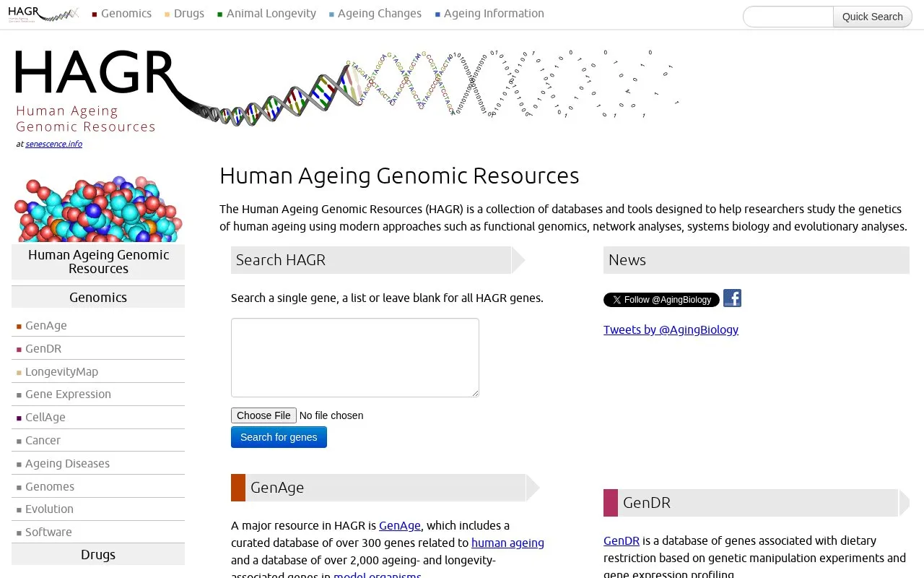Click the sidebar Human Ageing Genomic Resources title
Viewport: 924px width, 578px height.
pos(98,262)
